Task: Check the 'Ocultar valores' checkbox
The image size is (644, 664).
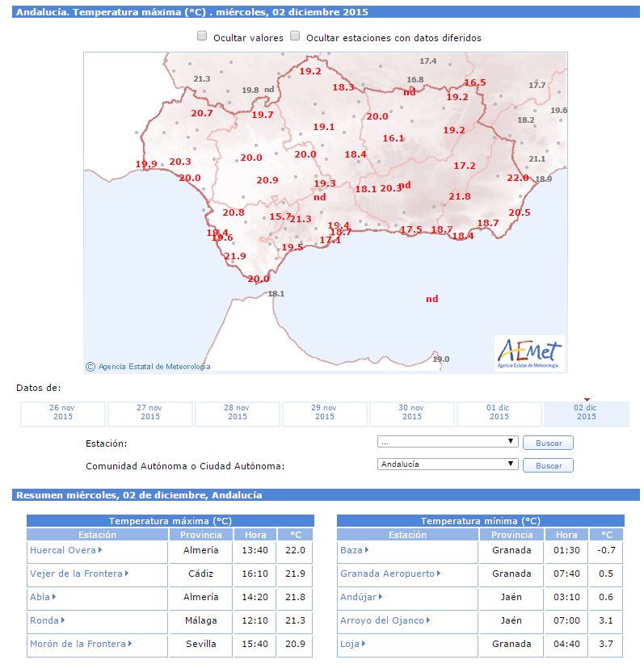Action: point(203,36)
